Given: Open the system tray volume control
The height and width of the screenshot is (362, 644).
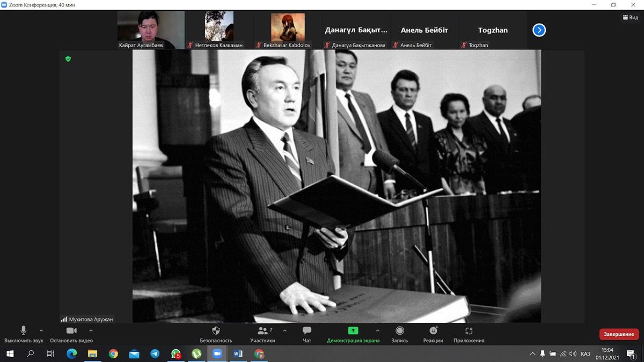Looking at the screenshot, I should [573, 354].
